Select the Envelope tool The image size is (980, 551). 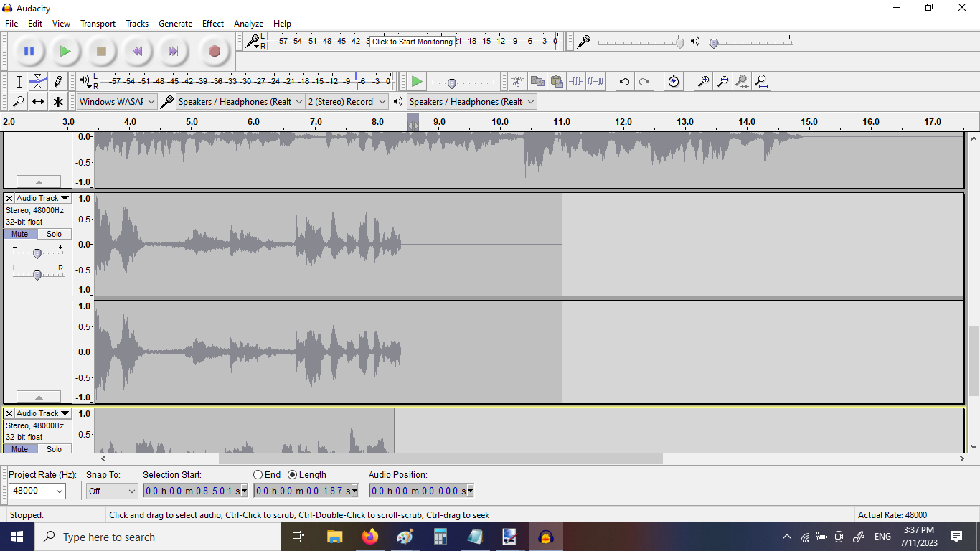tap(39, 81)
